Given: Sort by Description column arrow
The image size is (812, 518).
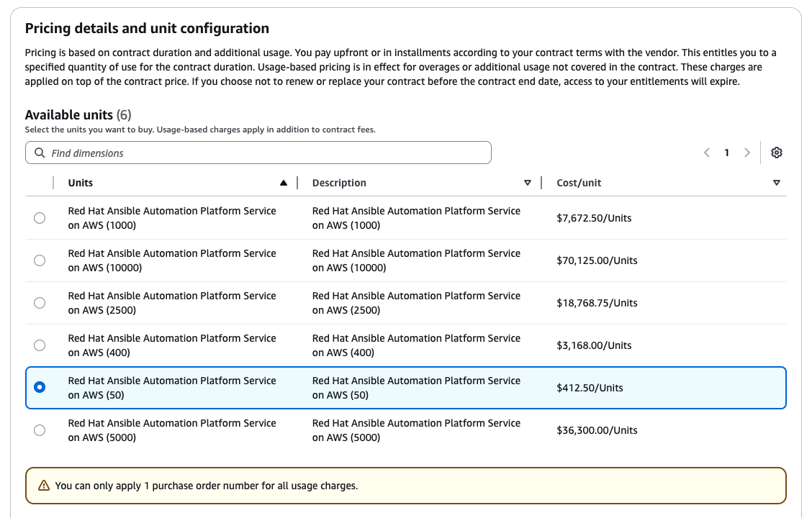Looking at the screenshot, I should pos(527,183).
